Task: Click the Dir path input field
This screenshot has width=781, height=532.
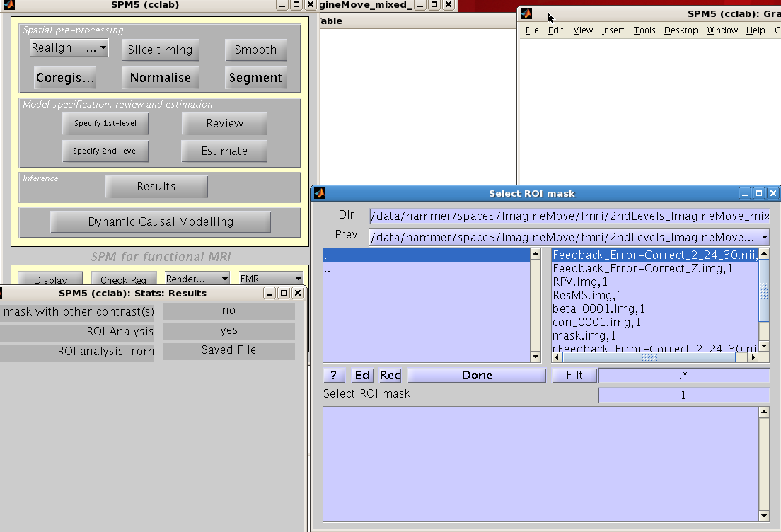Action: (x=569, y=216)
